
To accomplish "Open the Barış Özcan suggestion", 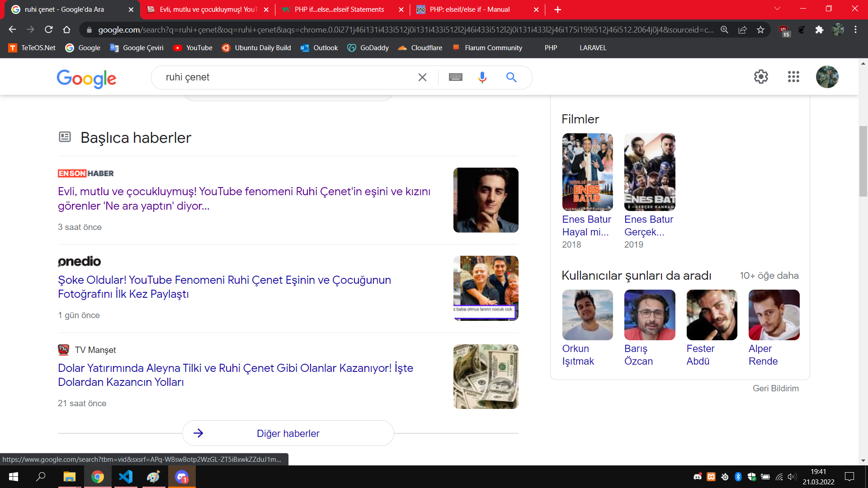I will point(650,328).
